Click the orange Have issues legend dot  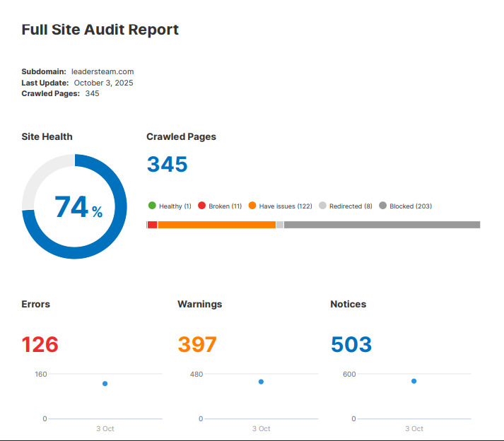pos(252,206)
